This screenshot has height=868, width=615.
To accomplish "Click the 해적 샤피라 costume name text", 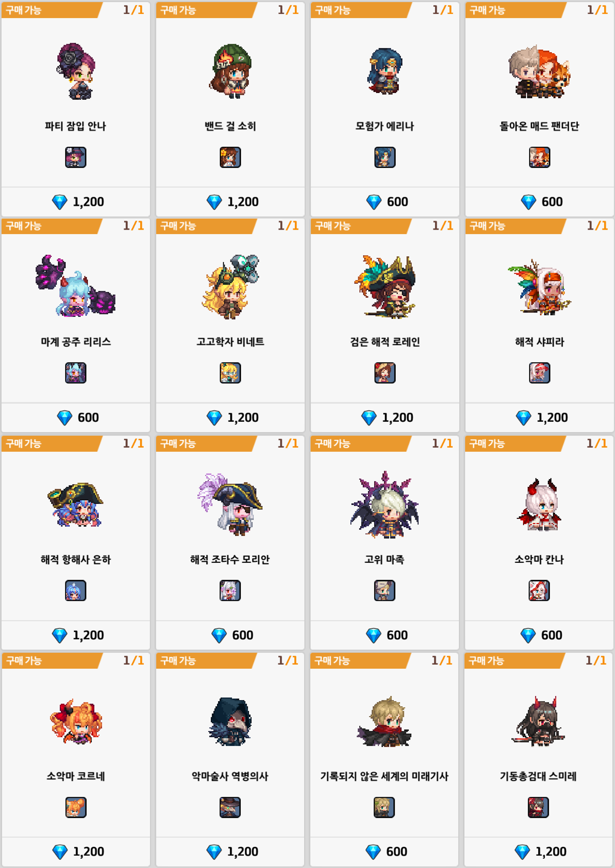I will (x=539, y=342).
